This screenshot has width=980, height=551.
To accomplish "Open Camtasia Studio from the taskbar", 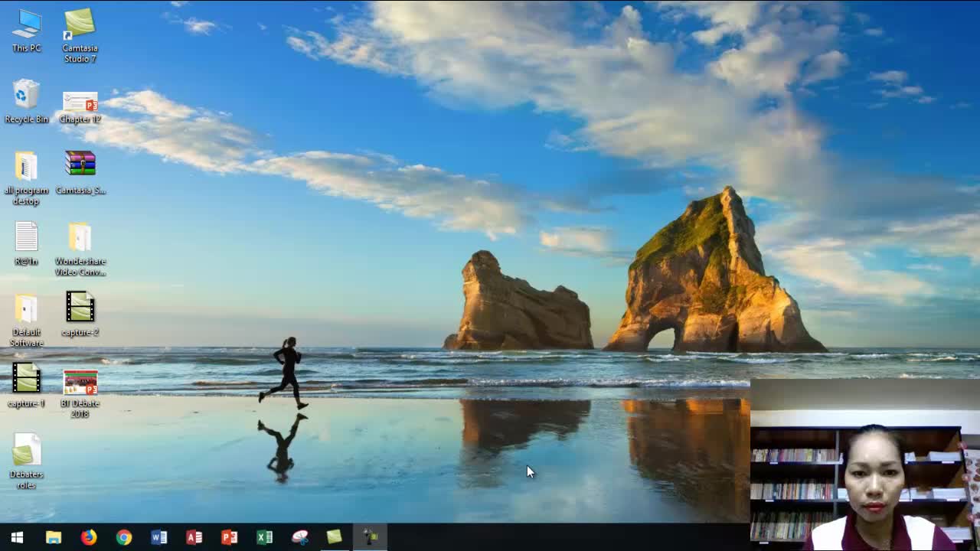I will 335,537.
